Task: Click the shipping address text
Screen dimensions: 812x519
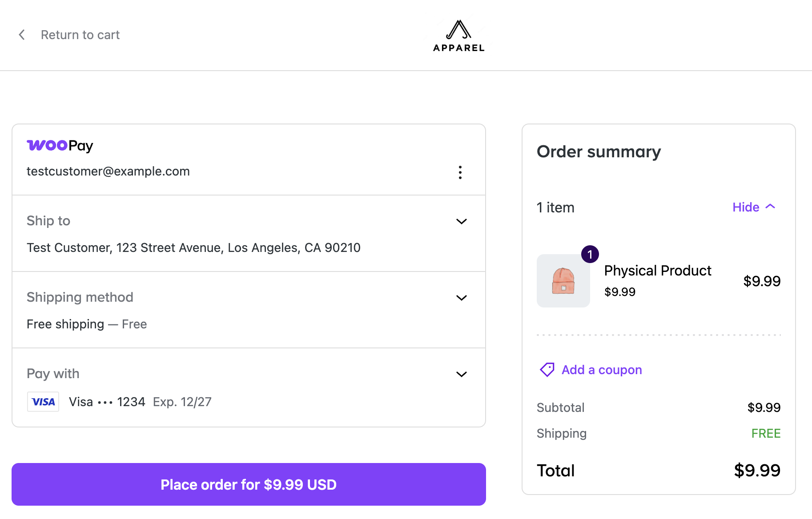Action: click(193, 248)
